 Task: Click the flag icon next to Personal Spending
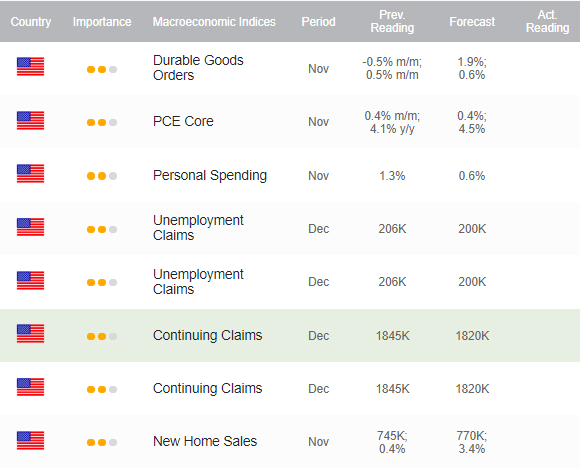point(30,174)
